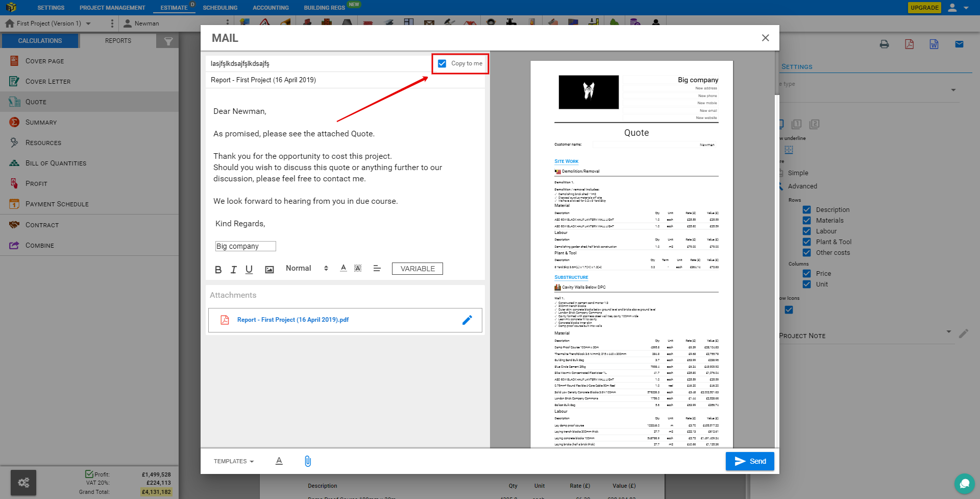This screenshot has width=980, height=499.
Task: Open the text alignment options
Action: click(377, 268)
